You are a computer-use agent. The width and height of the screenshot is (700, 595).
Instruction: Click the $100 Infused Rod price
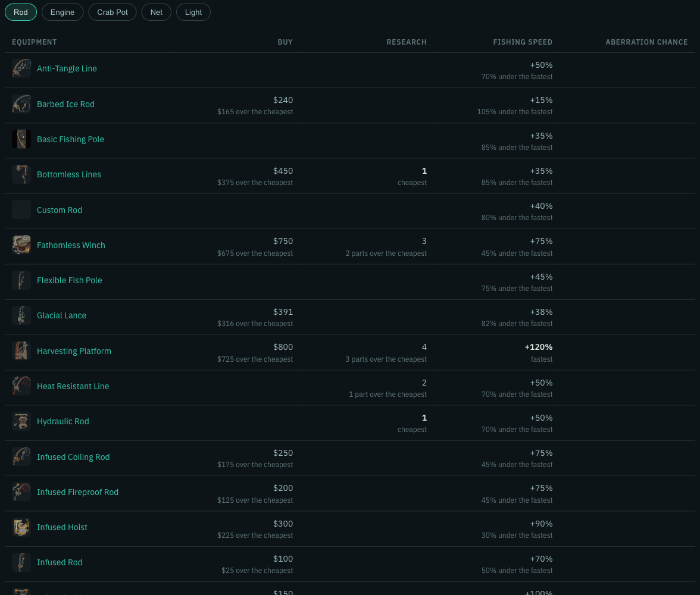tap(283, 559)
